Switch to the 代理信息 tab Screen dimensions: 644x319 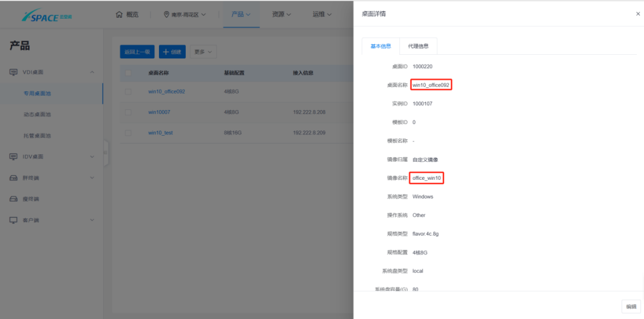pyautogui.click(x=418, y=46)
